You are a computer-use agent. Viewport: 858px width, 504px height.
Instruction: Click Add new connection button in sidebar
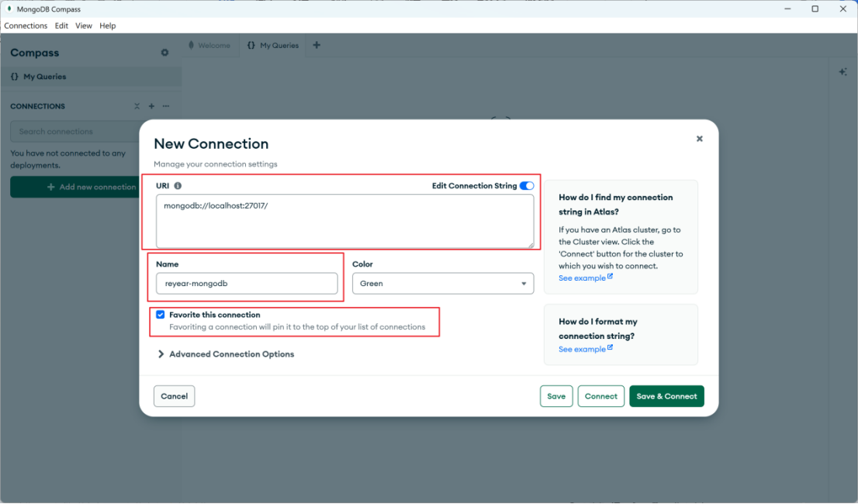click(x=75, y=187)
